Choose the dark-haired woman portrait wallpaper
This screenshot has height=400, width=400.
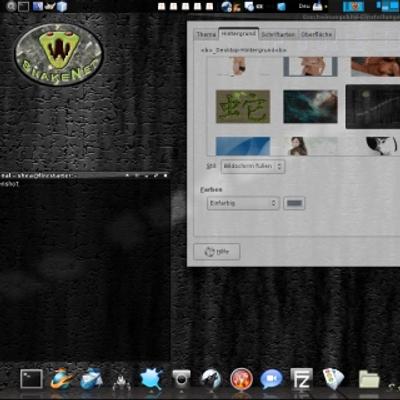point(310,146)
